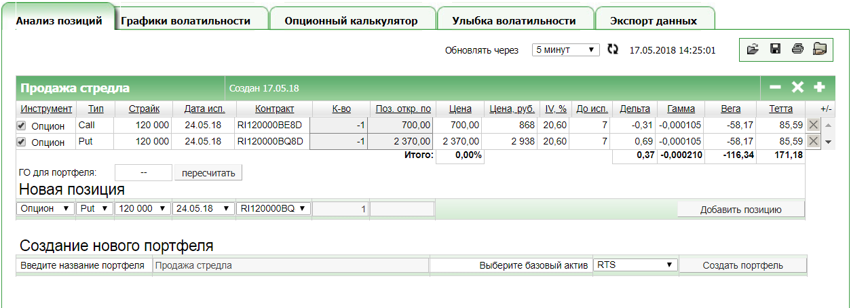
Task: Click the folders icon in toolbar
Action: coord(820,49)
